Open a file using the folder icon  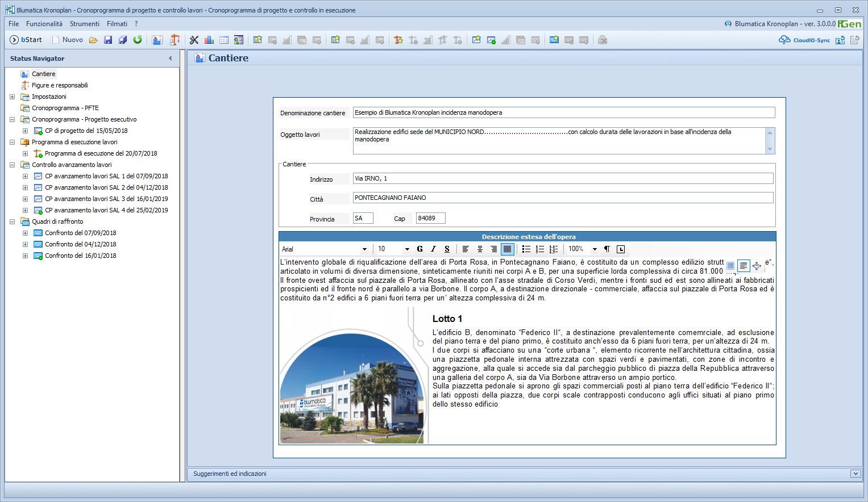pyautogui.click(x=93, y=40)
